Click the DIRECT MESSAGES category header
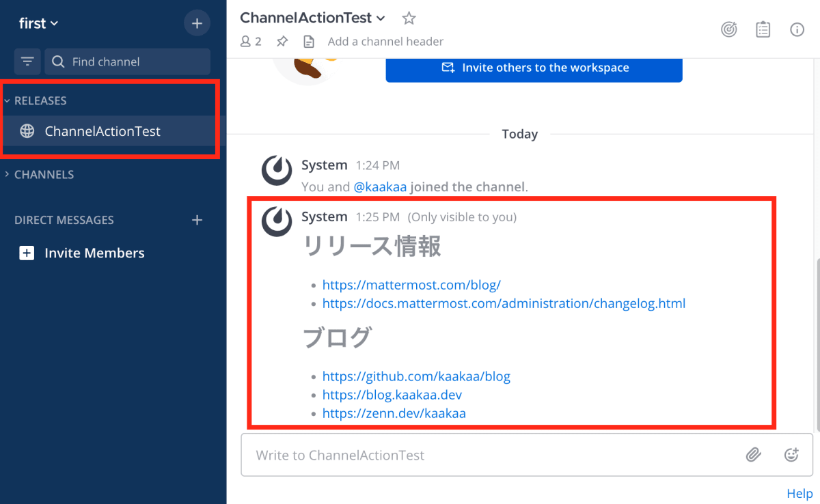The height and width of the screenshot is (504, 820). pos(64,220)
